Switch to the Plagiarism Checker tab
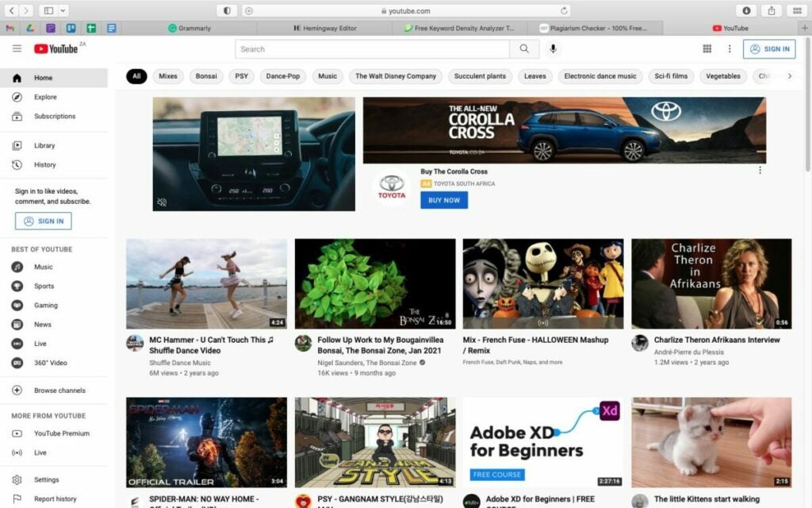The image size is (812, 508). (594, 28)
